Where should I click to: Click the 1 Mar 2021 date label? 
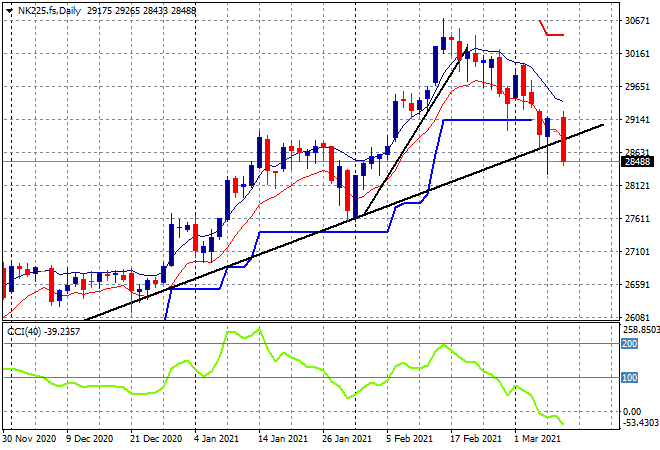(x=537, y=439)
